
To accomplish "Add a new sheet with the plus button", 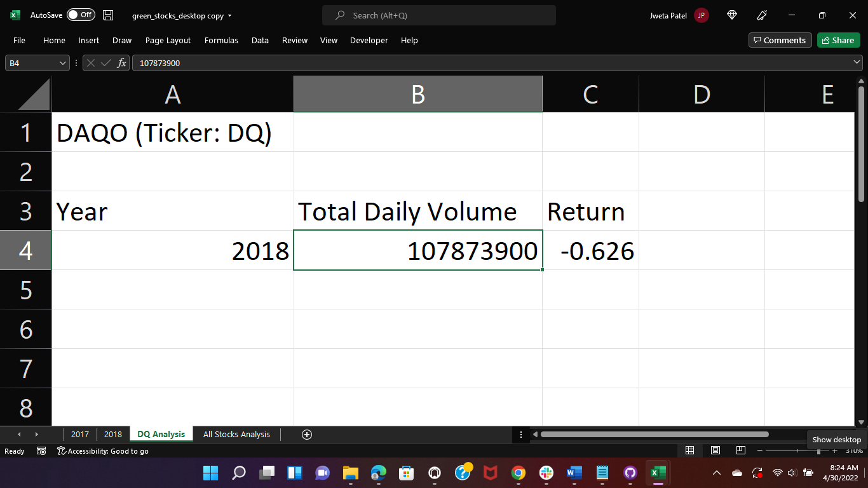I will pyautogui.click(x=307, y=434).
